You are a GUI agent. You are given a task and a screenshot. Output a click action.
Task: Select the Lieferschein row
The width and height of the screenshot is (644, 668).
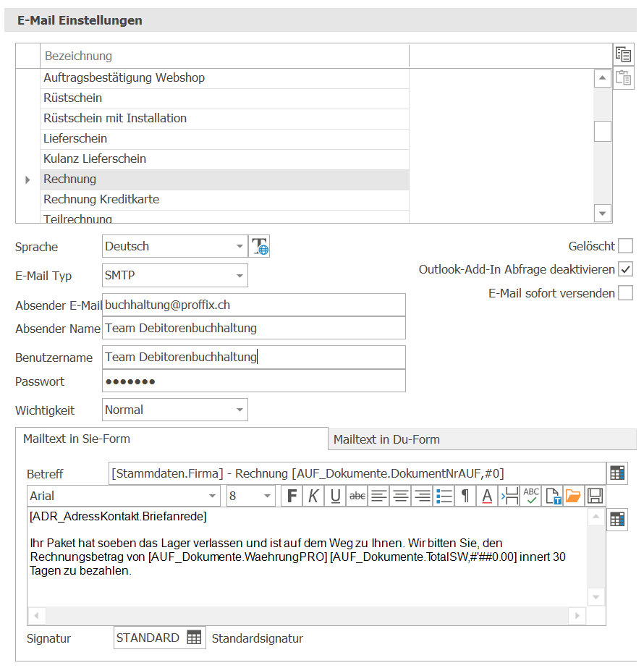224,139
